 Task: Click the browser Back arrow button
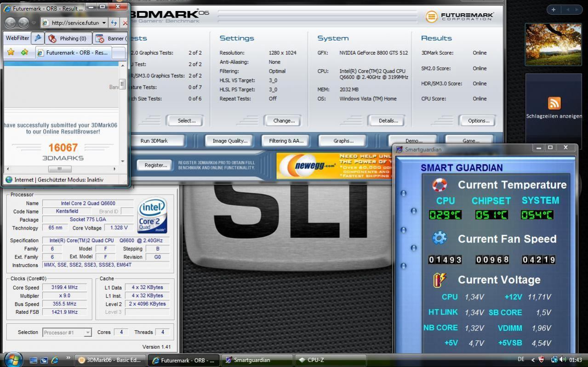[10, 23]
